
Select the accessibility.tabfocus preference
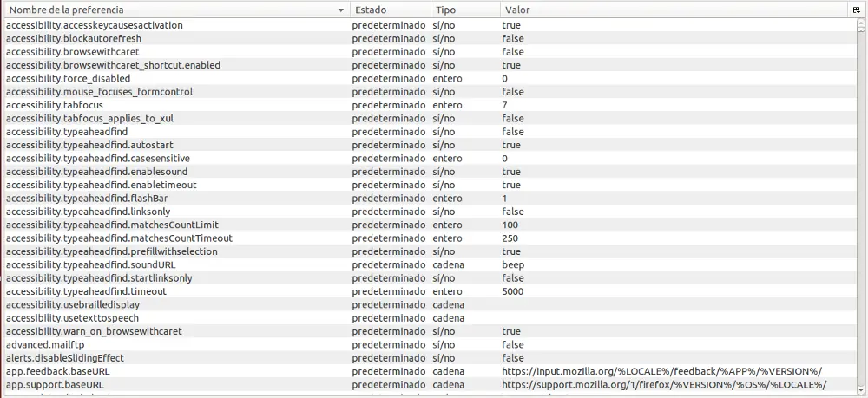(x=55, y=105)
